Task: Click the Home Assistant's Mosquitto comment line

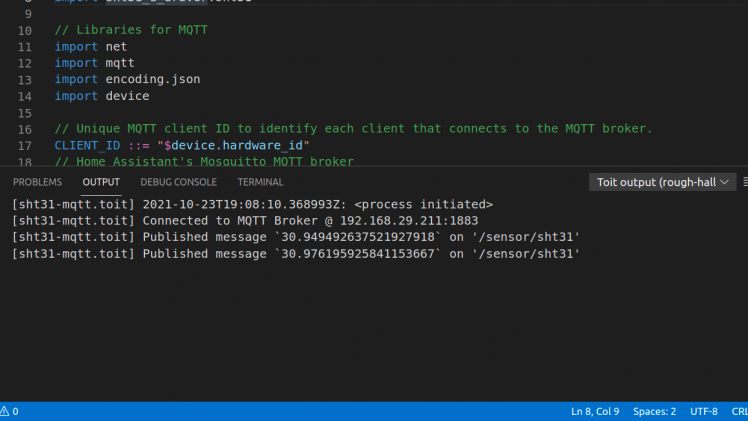Action: tap(204, 161)
